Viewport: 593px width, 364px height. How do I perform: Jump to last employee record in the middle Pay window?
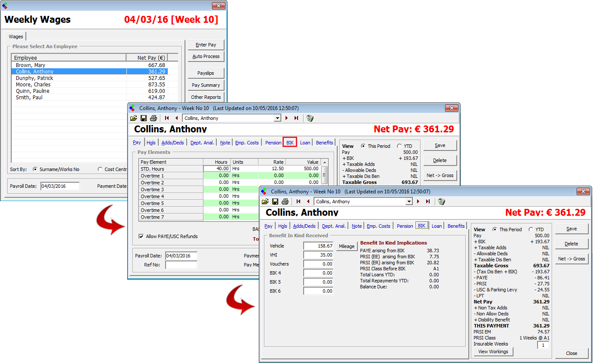tap(296, 118)
